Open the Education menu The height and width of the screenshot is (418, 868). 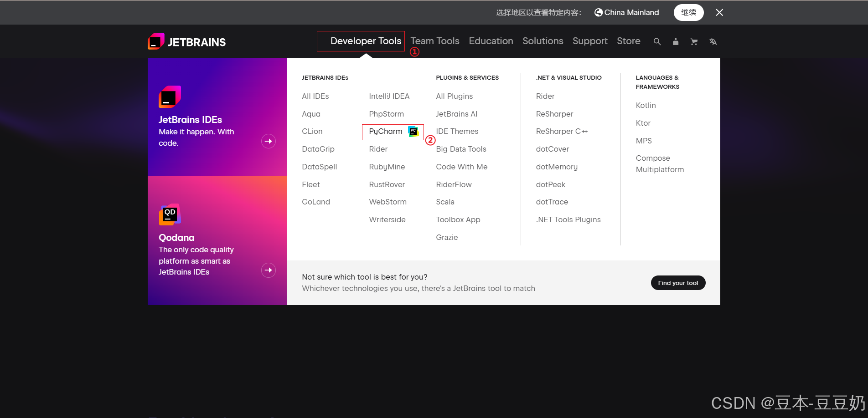click(491, 41)
